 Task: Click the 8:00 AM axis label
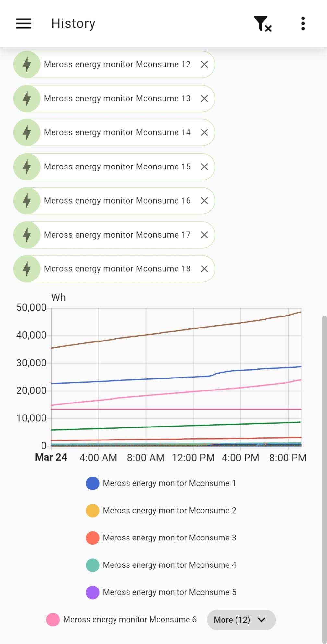[x=146, y=458]
